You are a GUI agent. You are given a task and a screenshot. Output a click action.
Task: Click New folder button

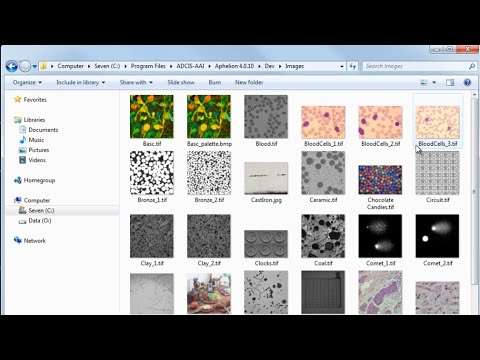tap(249, 82)
